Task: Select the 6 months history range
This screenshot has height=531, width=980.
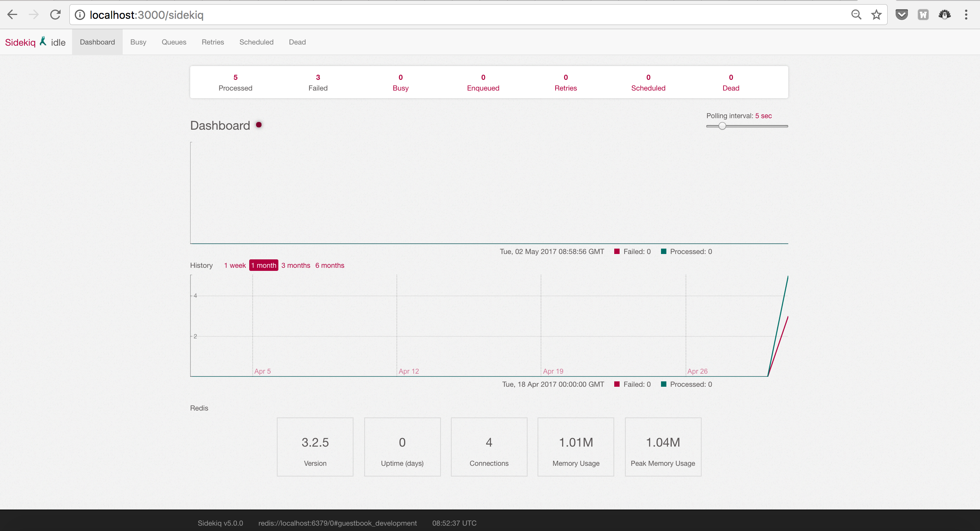Action: tap(330, 265)
